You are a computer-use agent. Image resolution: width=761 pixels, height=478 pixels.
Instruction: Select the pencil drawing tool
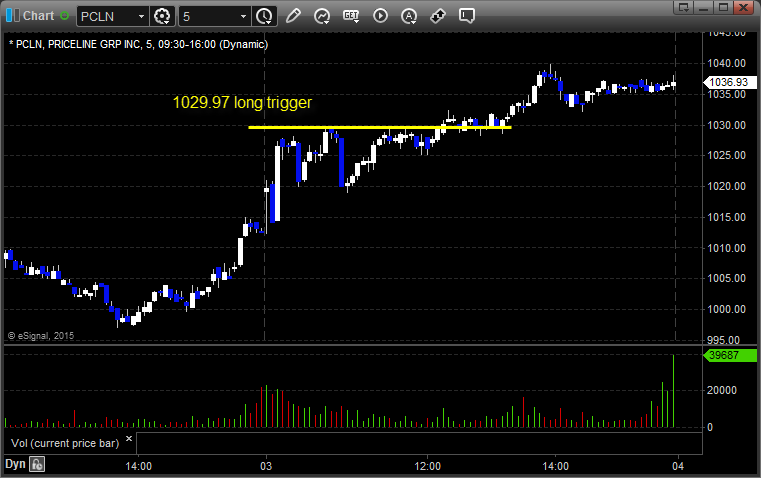(x=293, y=16)
